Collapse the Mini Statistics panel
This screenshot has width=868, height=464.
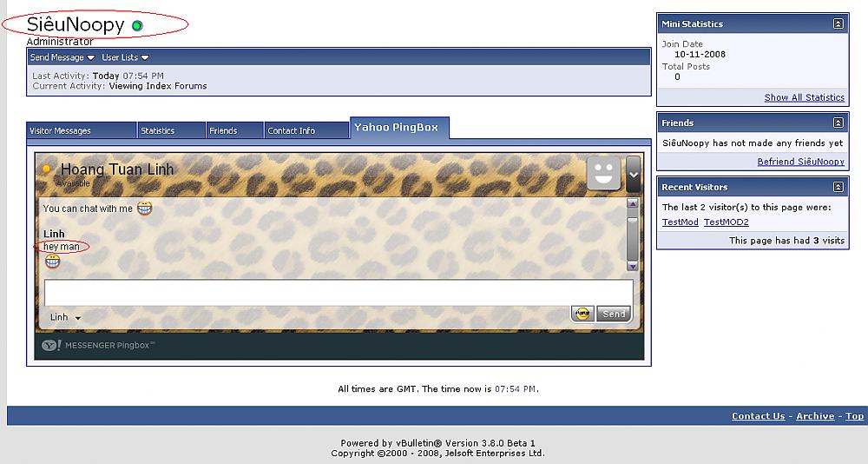tap(838, 24)
